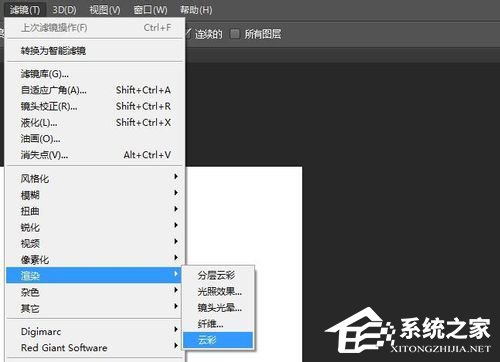500x362 pixels.
Task: Toggle the 连续的 checkbox
Action: [x=188, y=34]
